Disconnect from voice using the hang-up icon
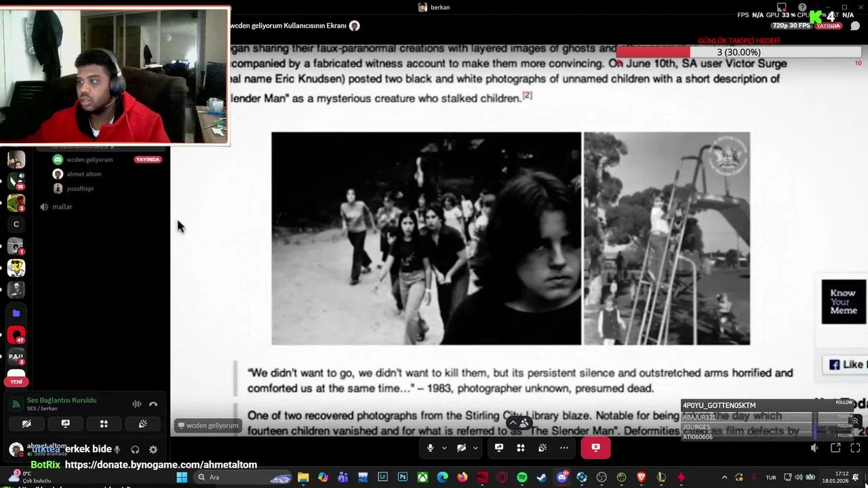Image resolution: width=868 pixels, height=488 pixels. coord(153,404)
